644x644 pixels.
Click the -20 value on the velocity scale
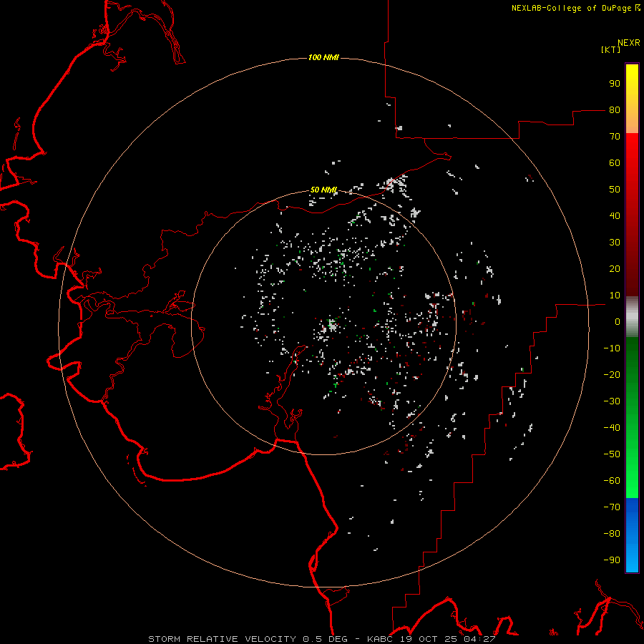(612, 374)
